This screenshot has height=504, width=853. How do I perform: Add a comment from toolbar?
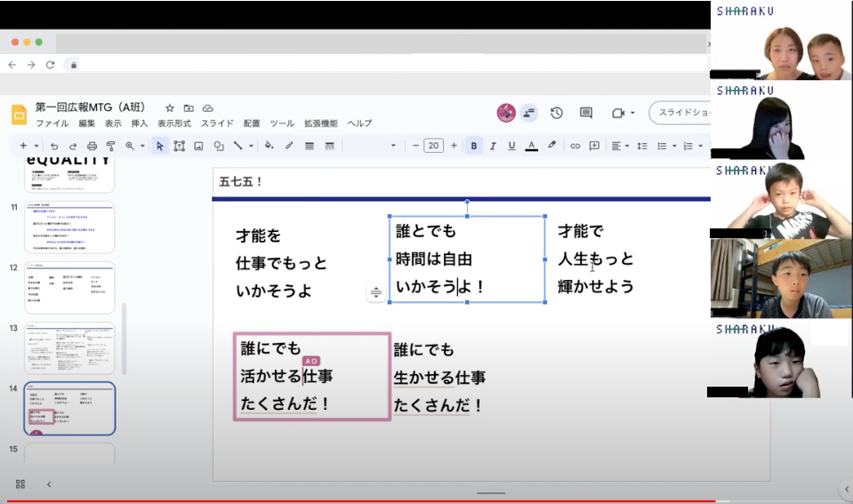[x=594, y=146]
